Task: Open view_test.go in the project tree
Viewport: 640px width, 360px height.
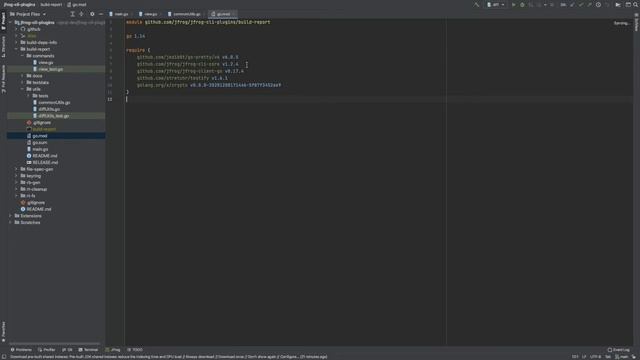Action: click(x=48, y=69)
